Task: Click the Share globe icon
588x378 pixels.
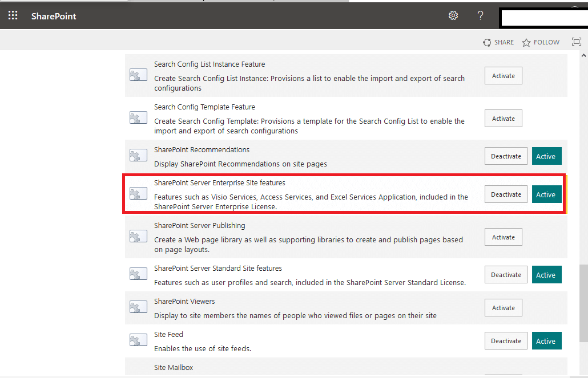Action: 487,42
